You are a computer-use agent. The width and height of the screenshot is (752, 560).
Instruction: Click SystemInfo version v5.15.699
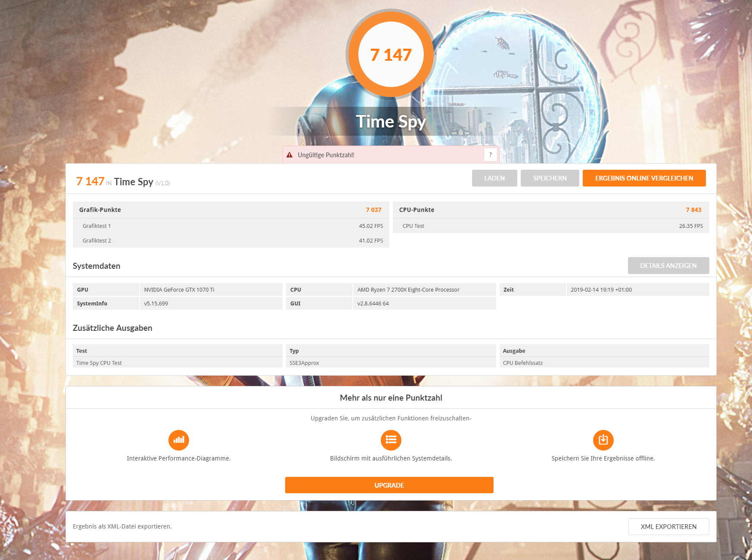click(156, 303)
